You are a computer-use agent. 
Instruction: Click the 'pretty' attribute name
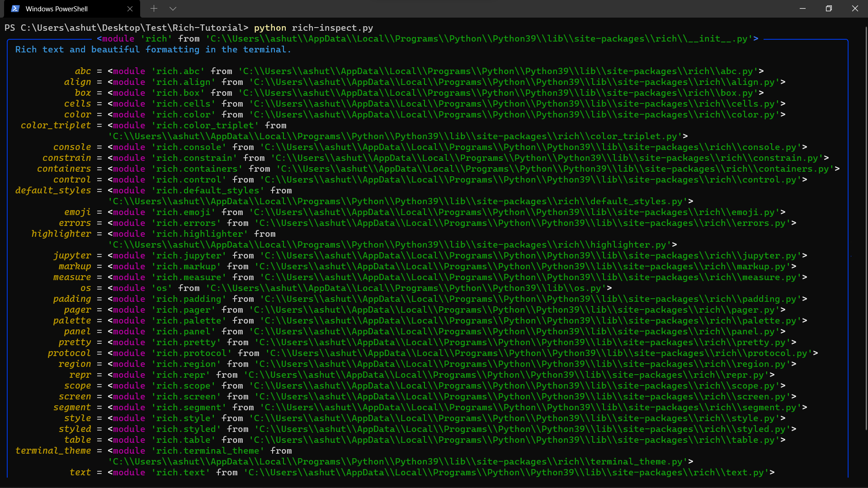[75, 343]
